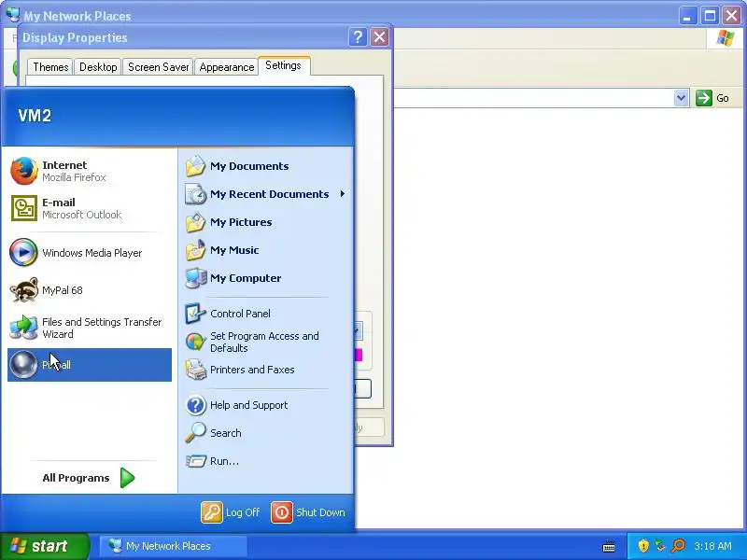This screenshot has width=747, height=560.
Task: Select My Network Places taskbar button
Action: point(173,546)
